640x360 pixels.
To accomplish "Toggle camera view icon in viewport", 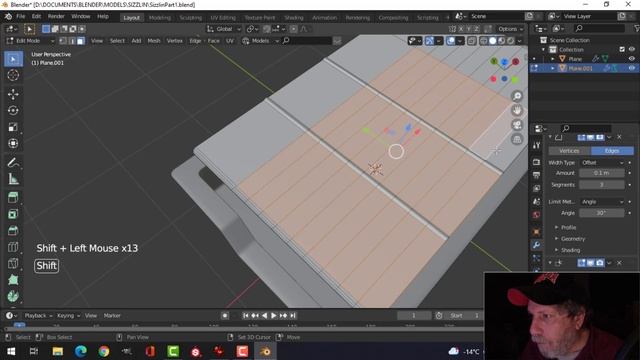I will [517, 125].
